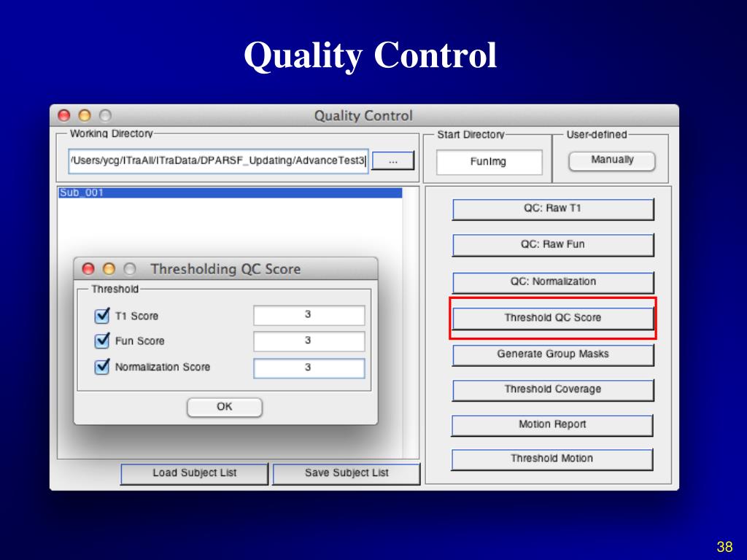Close the Thresholding QC Score dialog

(88, 269)
